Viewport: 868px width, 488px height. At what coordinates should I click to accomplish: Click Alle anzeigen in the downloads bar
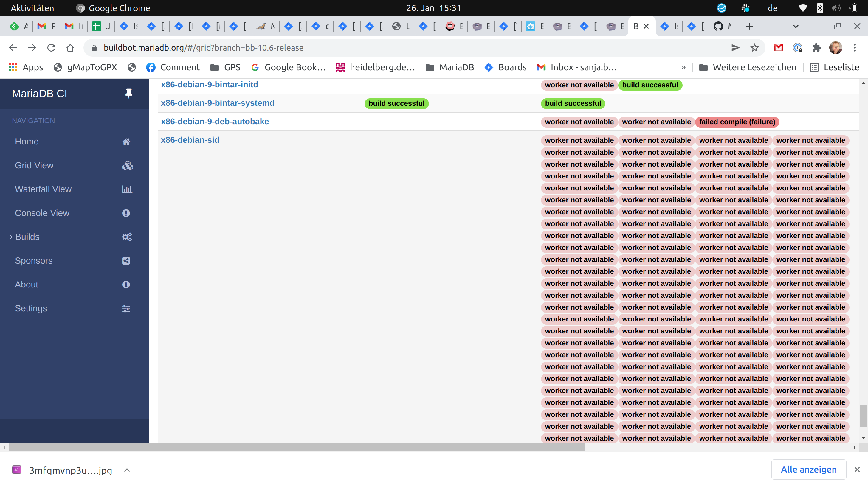(808, 470)
